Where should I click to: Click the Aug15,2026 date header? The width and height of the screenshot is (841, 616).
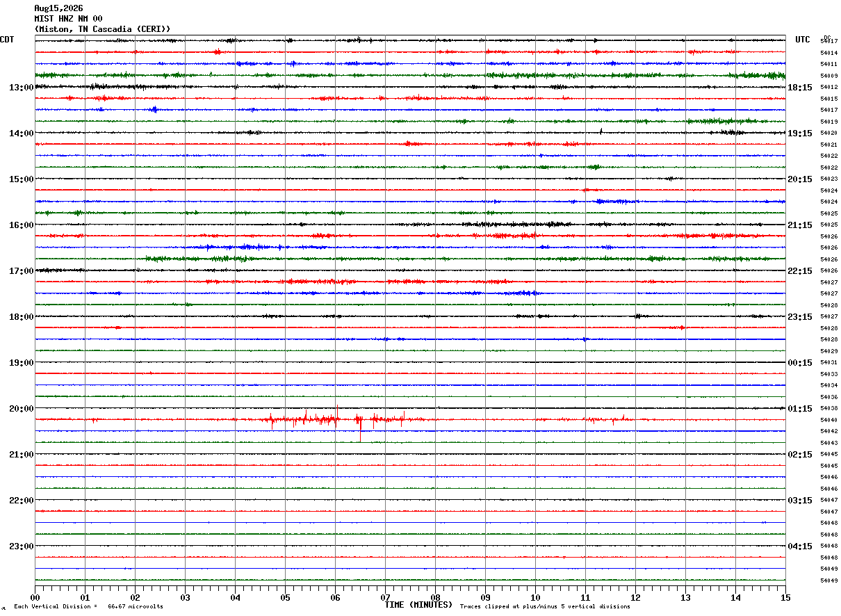pos(58,8)
